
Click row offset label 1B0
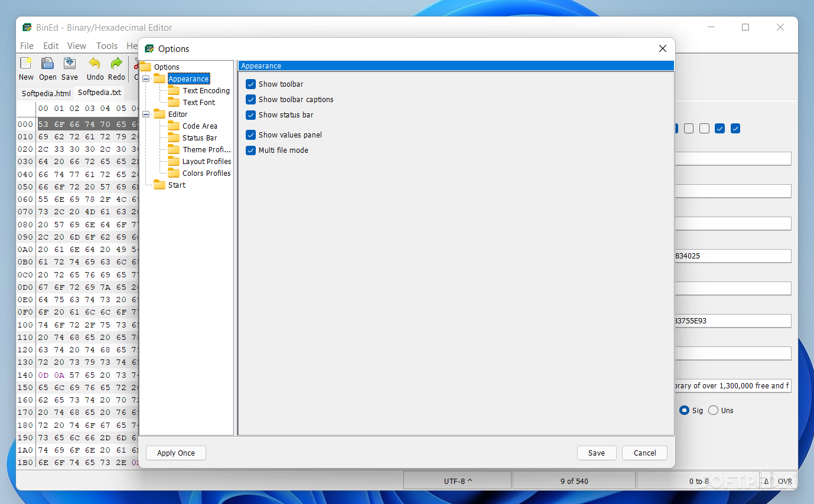coord(25,462)
